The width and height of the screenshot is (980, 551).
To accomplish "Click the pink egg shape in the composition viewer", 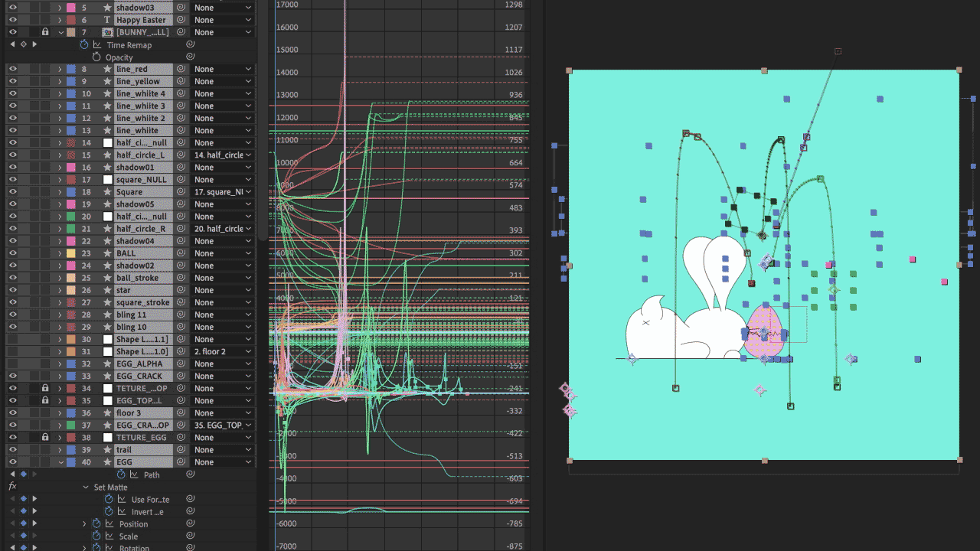I will [764, 331].
